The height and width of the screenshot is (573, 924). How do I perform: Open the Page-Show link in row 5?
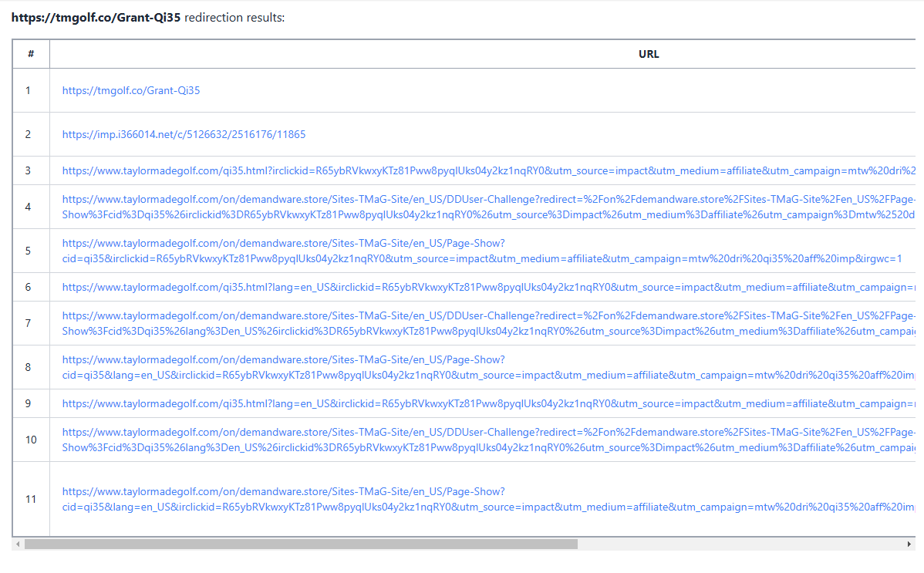[x=482, y=251]
